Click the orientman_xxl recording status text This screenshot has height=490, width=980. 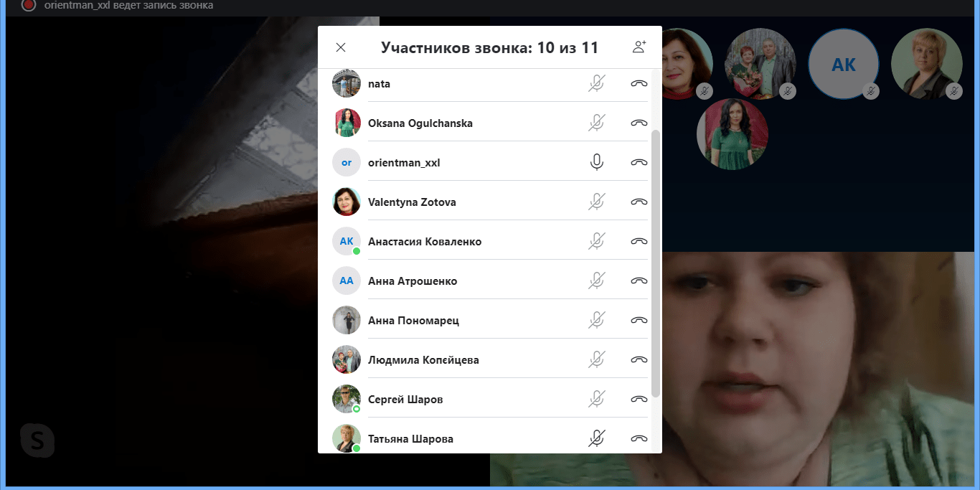[x=128, y=6]
